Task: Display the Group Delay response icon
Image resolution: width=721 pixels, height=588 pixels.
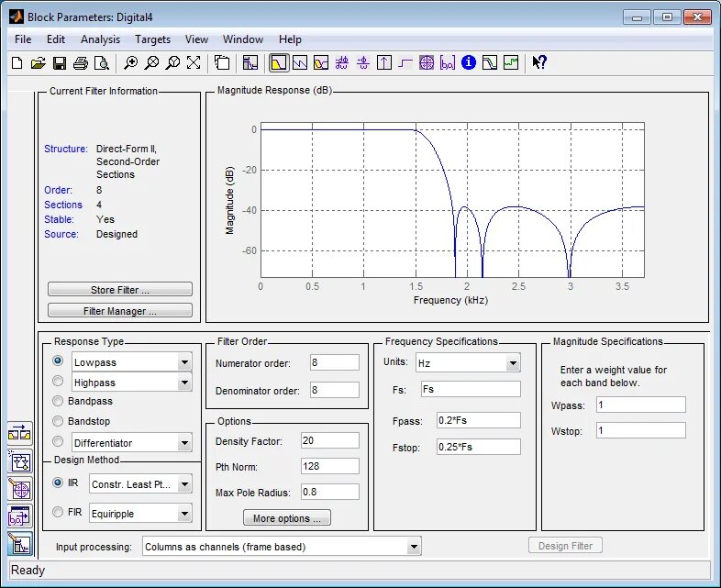Action: [x=341, y=63]
